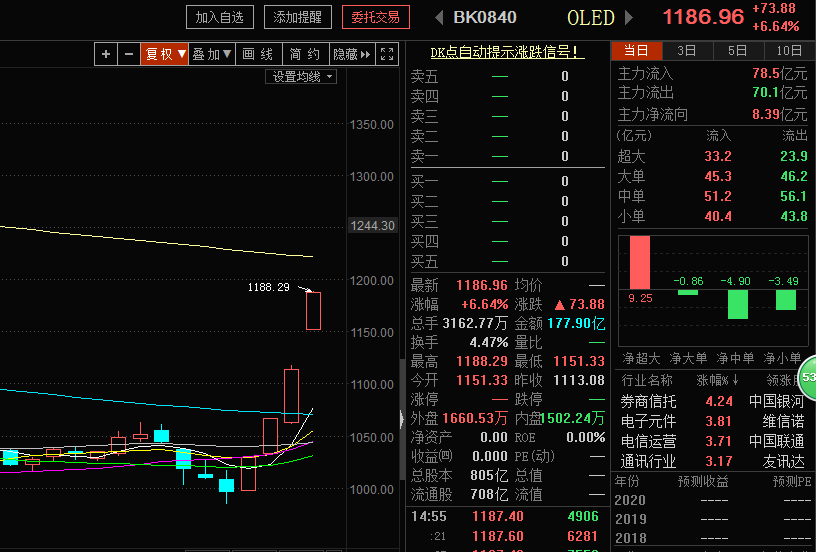Open the 叠加 overlay dropdown
Screen dimensions: 816x552
[211, 54]
